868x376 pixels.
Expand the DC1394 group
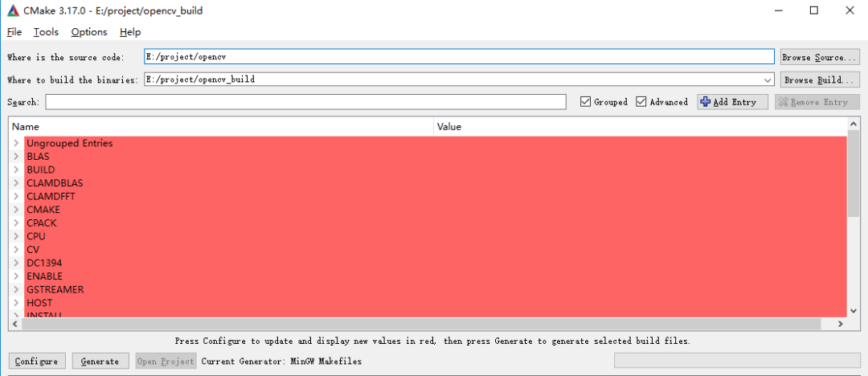click(x=17, y=263)
